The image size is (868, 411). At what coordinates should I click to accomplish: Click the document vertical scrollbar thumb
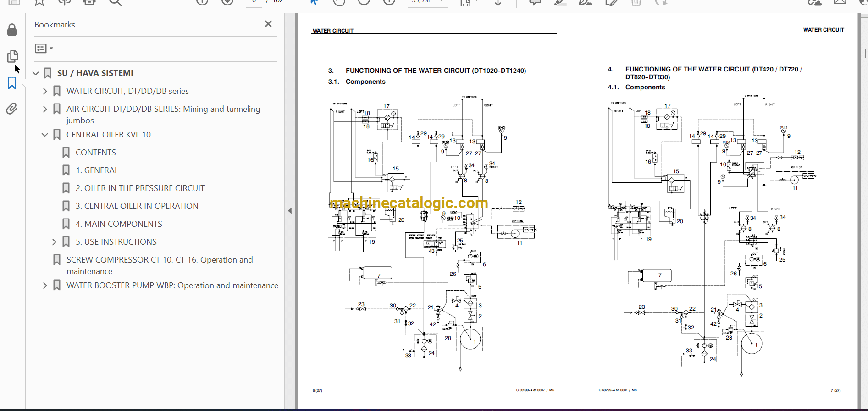click(865, 53)
